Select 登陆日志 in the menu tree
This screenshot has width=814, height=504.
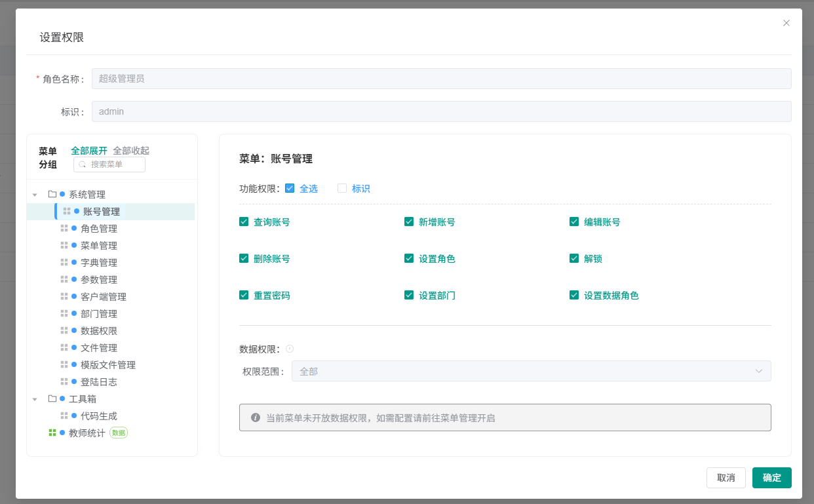[99, 382]
